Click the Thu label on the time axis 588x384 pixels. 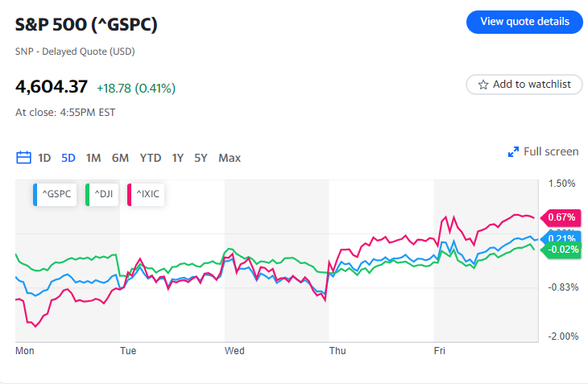tap(338, 351)
